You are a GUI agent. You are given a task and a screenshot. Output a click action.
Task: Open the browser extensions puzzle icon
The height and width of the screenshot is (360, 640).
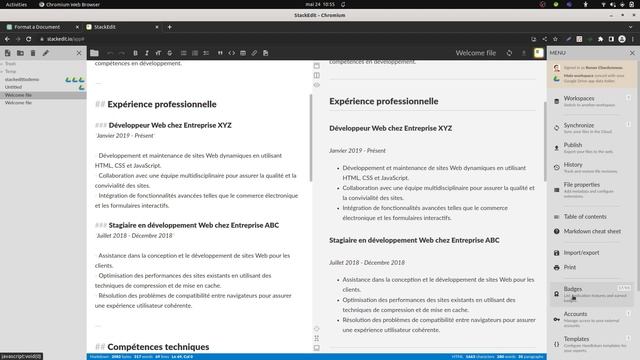click(x=600, y=39)
